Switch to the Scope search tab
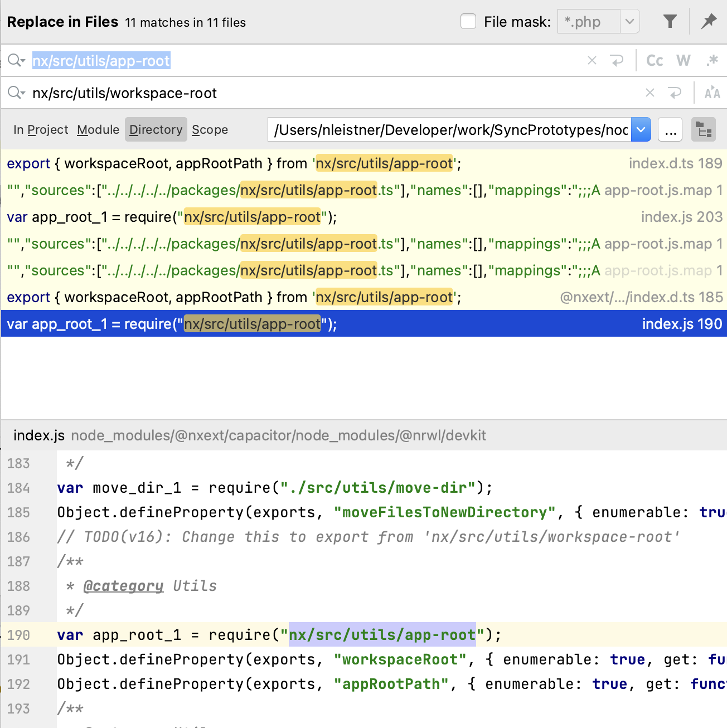 click(210, 129)
